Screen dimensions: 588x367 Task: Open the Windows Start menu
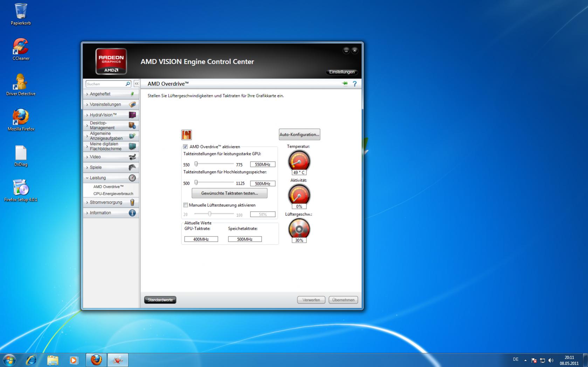tap(9, 360)
